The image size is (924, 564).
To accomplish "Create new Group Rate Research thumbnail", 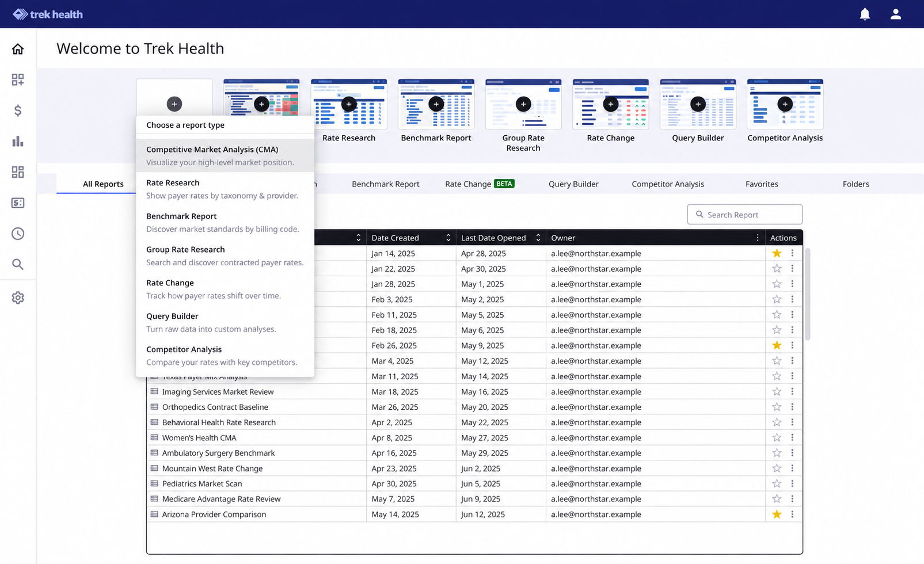I will tap(523, 104).
